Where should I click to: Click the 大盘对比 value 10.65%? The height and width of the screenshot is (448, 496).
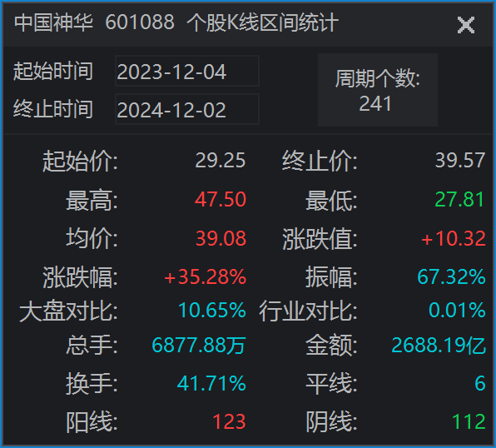click(x=212, y=310)
